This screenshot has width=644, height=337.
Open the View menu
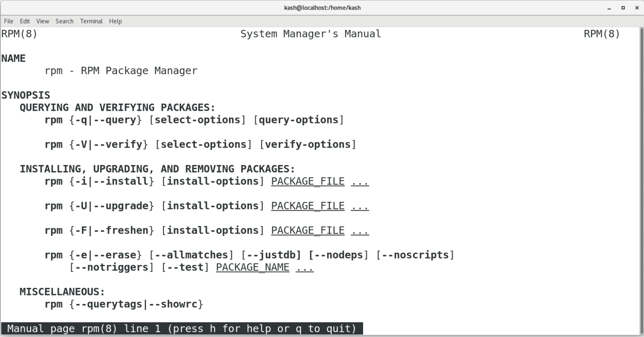pos(42,21)
